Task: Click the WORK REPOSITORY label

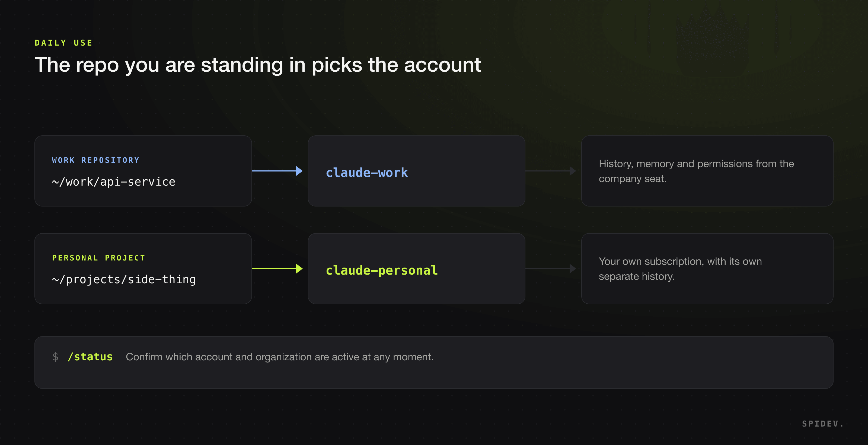Action: point(96,160)
